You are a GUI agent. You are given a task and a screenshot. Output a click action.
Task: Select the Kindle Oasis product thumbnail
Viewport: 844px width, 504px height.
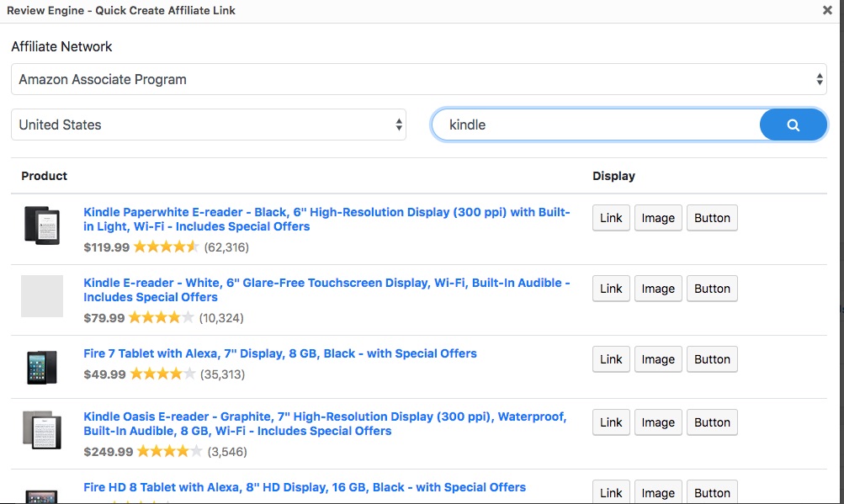[42, 430]
